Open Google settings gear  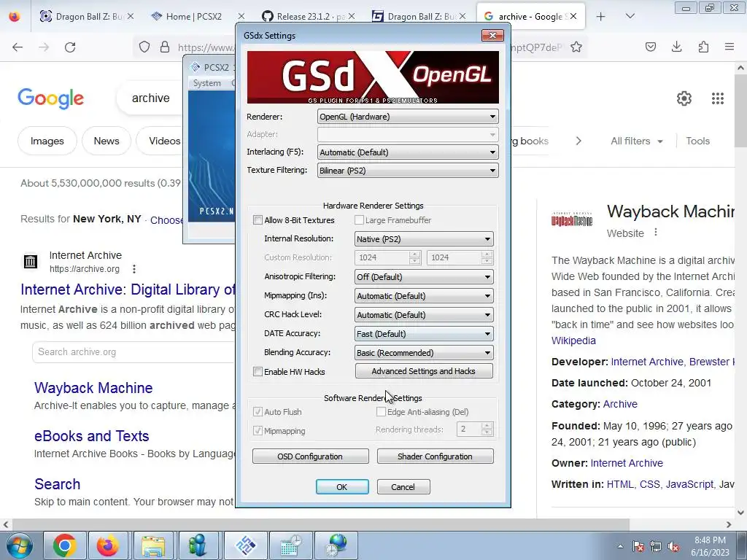pyautogui.click(x=684, y=98)
